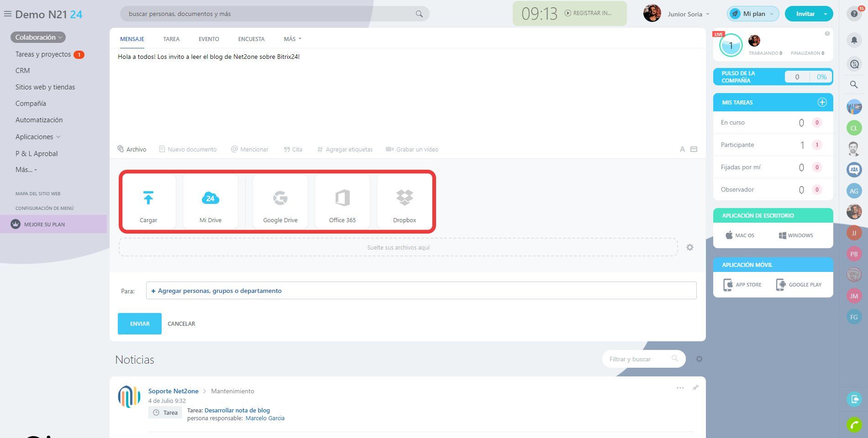Focus the Filtrar y buscar field
The width and height of the screenshot is (868, 438).
[x=644, y=359]
